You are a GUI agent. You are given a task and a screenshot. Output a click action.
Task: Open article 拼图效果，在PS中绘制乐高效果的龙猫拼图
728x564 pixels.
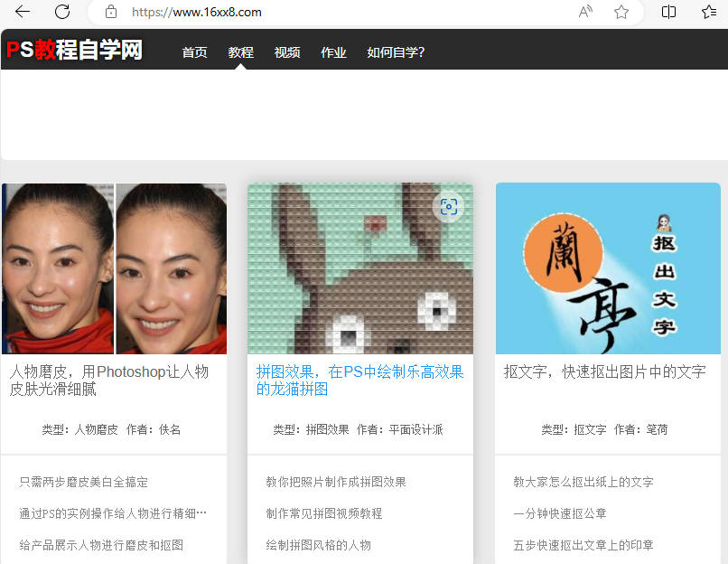359,380
